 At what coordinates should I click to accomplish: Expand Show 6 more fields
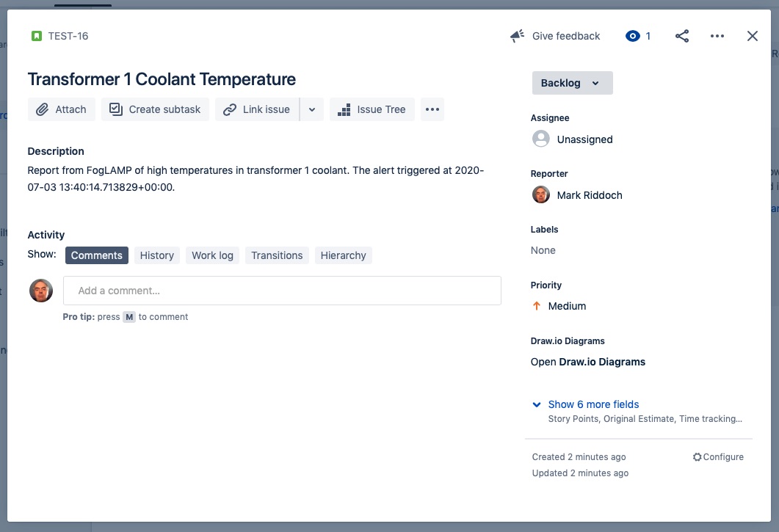click(593, 404)
